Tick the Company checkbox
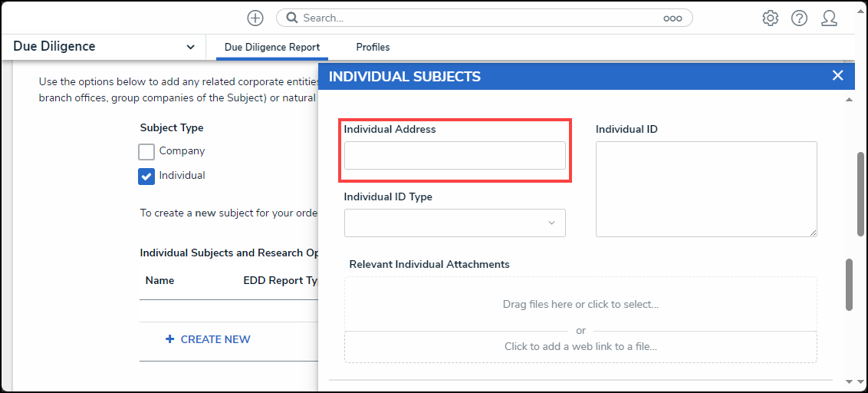This screenshot has width=868, height=393. coord(146,151)
